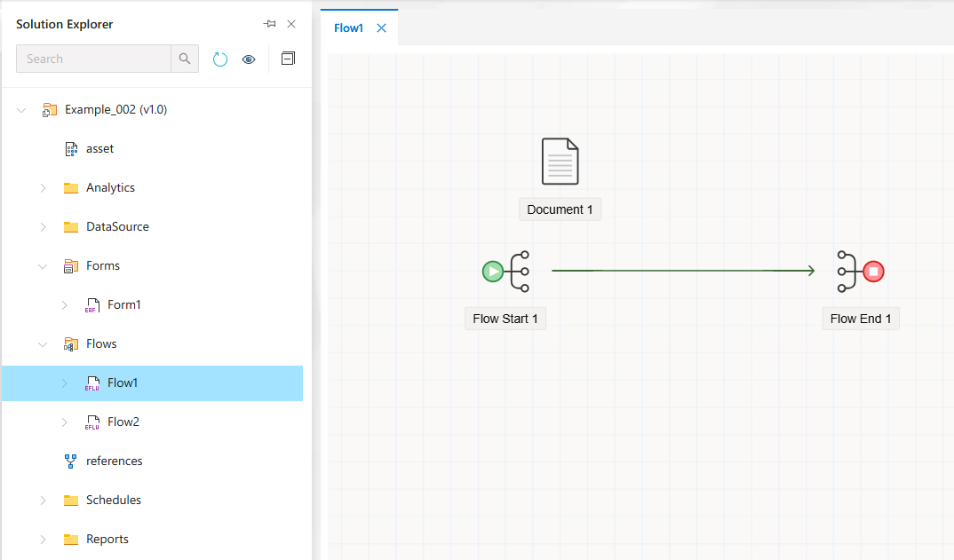
Task: Select the Analytics label
Action: click(x=110, y=187)
